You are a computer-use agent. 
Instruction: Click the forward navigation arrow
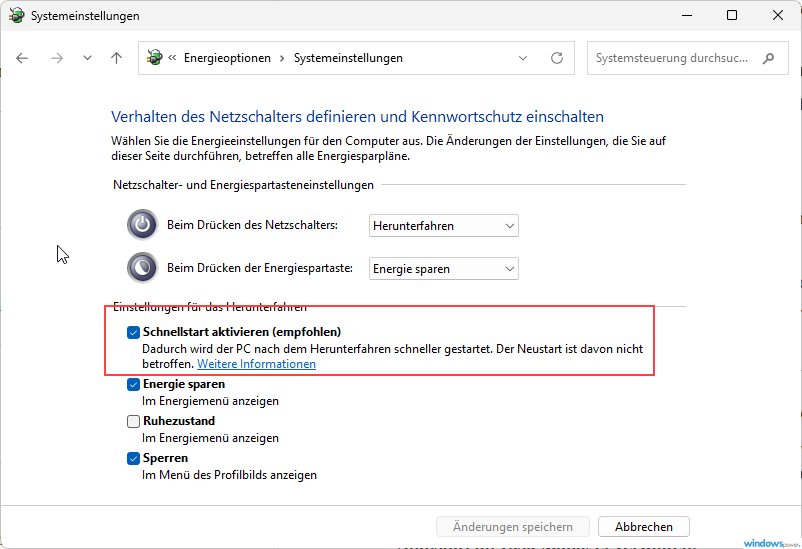click(x=57, y=58)
